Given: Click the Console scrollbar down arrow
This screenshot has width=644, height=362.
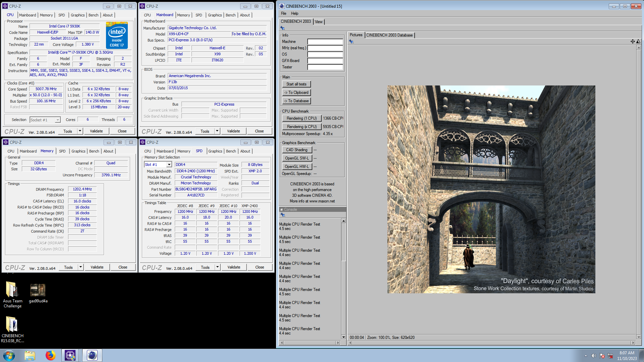Looking at the screenshot, I should 343,337.
